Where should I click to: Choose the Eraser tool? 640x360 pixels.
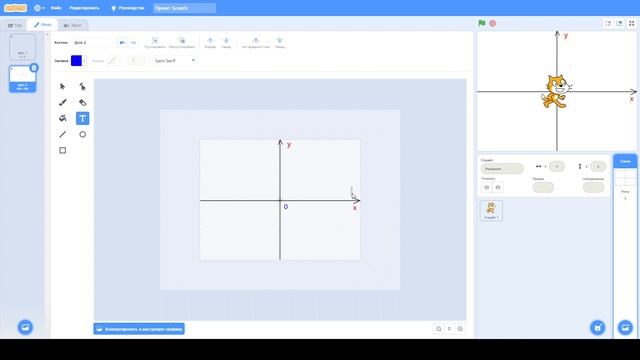point(82,102)
